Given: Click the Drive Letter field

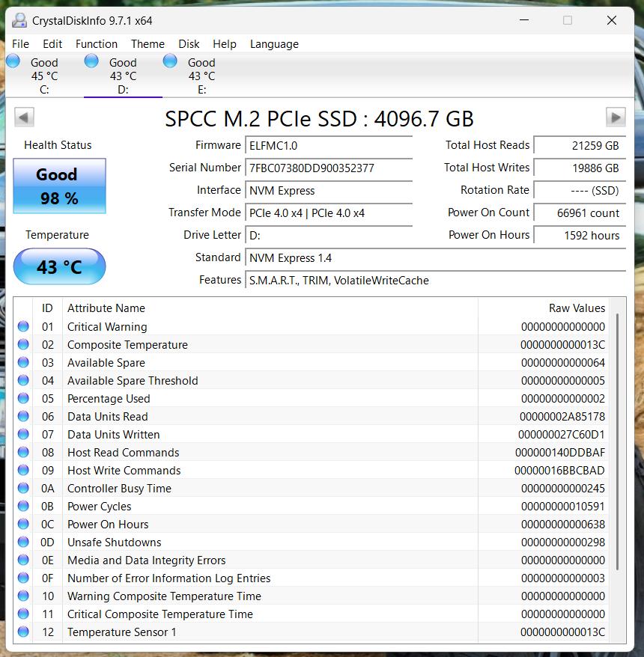Looking at the screenshot, I should pyautogui.click(x=329, y=236).
